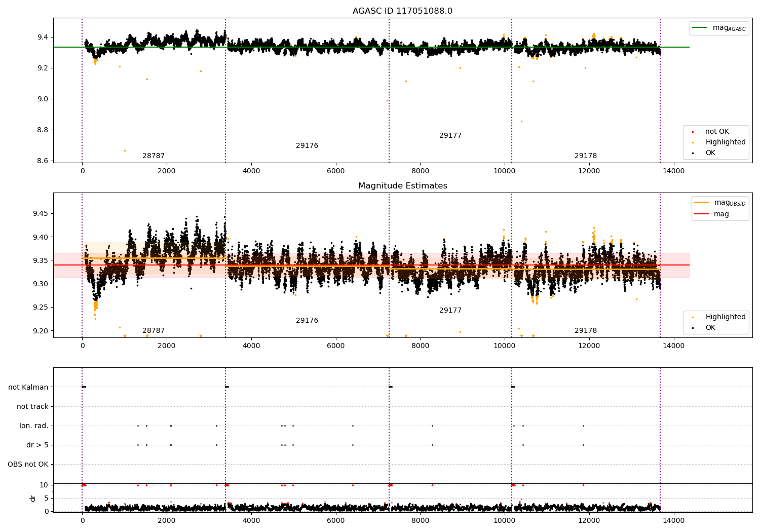Select the 'dr > 5' row label

[x=37, y=445]
